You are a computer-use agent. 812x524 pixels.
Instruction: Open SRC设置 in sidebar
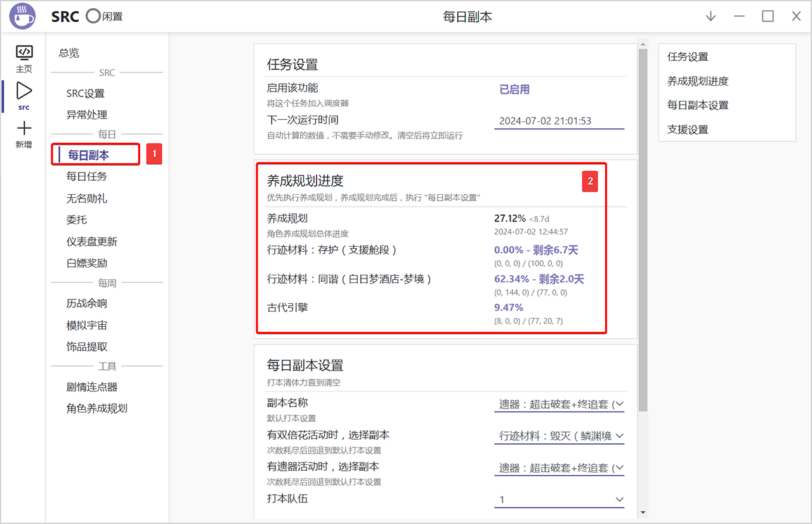coord(86,93)
